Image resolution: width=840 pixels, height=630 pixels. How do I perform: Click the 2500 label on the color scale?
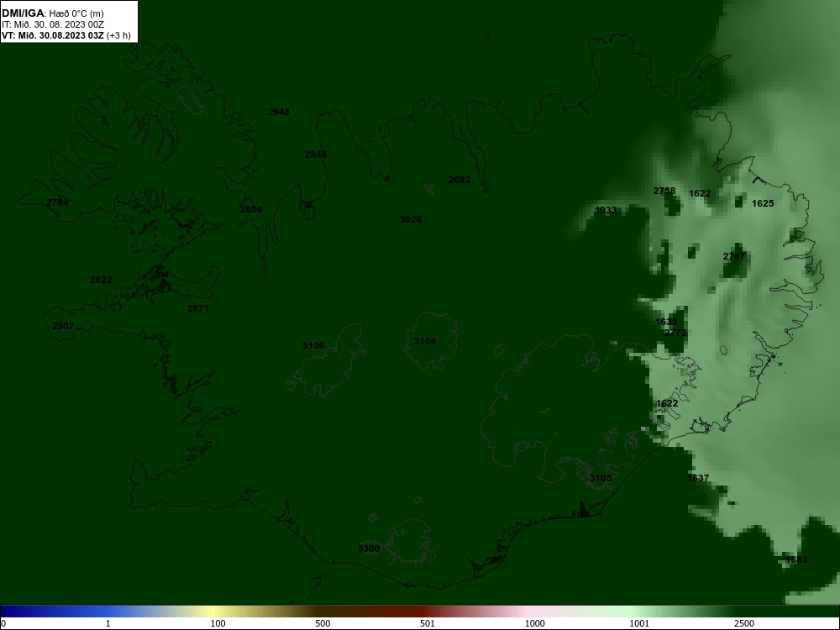(x=744, y=623)
